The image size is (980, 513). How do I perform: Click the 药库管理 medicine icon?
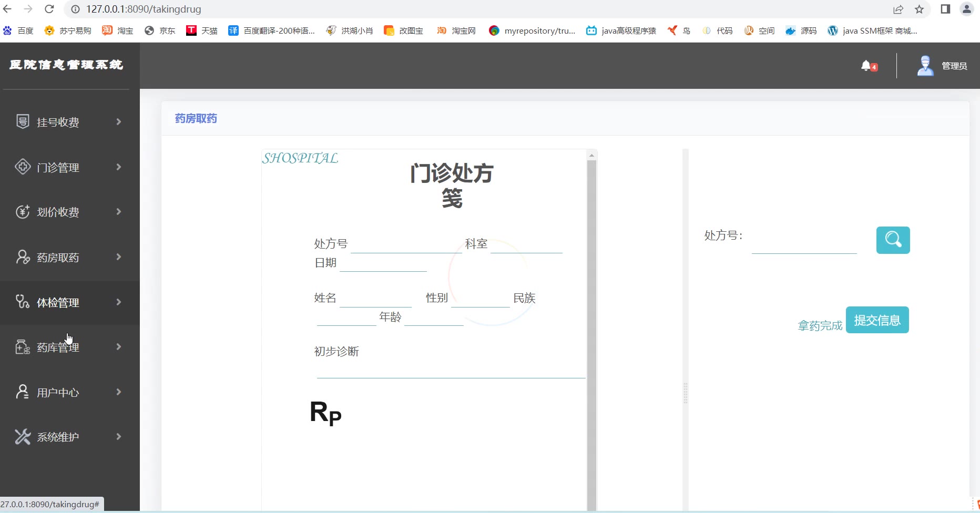point(23,347)
